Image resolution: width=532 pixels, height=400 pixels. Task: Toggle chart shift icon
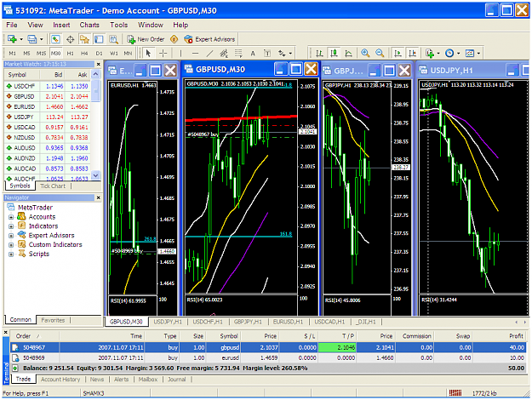coord(412,54)
